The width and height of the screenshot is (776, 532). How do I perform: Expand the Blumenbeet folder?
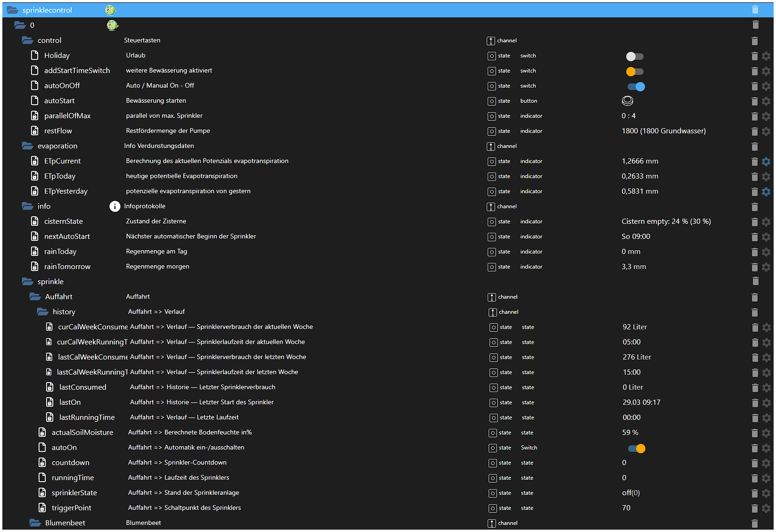(x=35, y=523)
